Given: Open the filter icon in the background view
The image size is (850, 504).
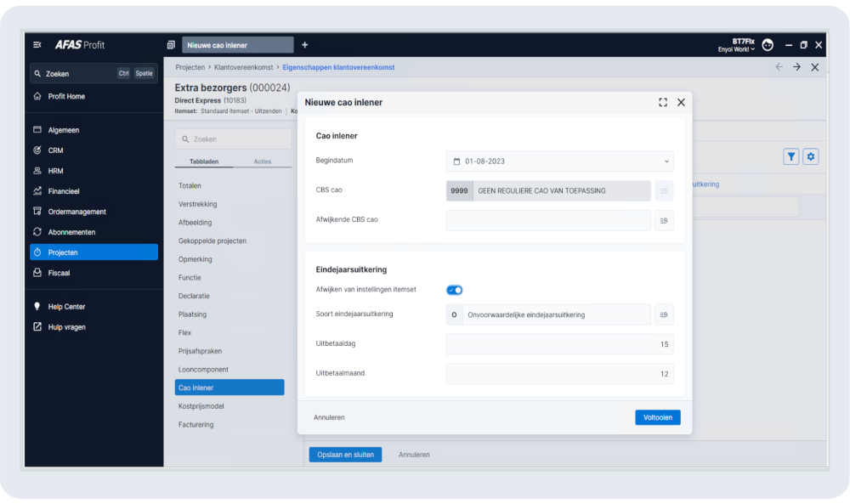Looking at the screenshot, I should click(x=790, y=156).
